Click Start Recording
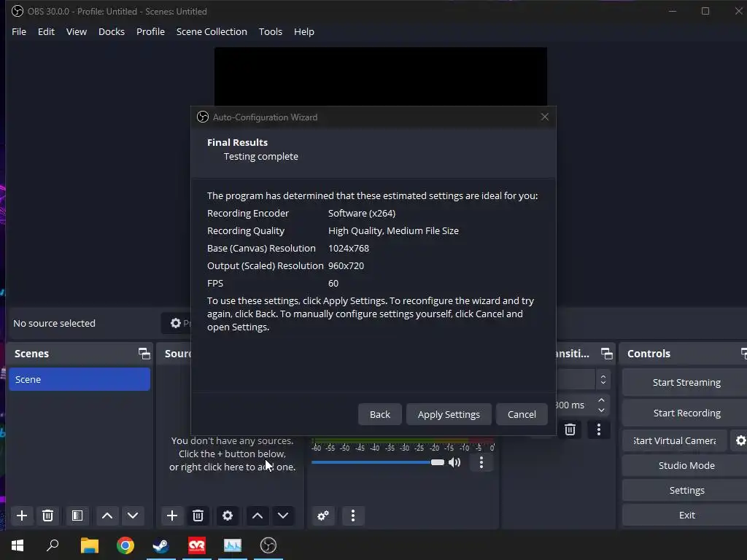The width and height of the screenshot is (747, 560). [x=686, y=413]
